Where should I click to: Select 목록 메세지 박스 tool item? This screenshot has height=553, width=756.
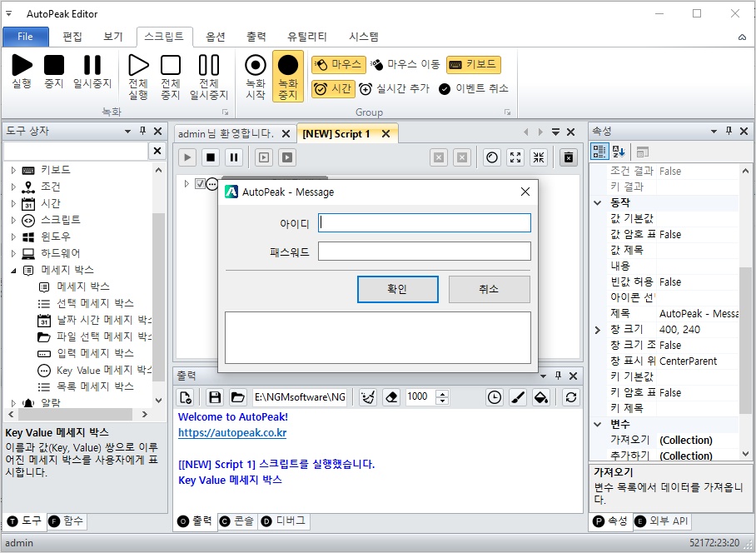[85, 386]
